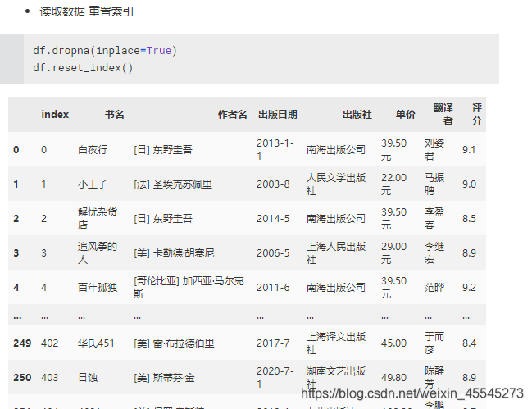The height and width of the screenshot is (409, 532).
Task: Click date cell '2013-1-1'
Action: click(275, 149)
